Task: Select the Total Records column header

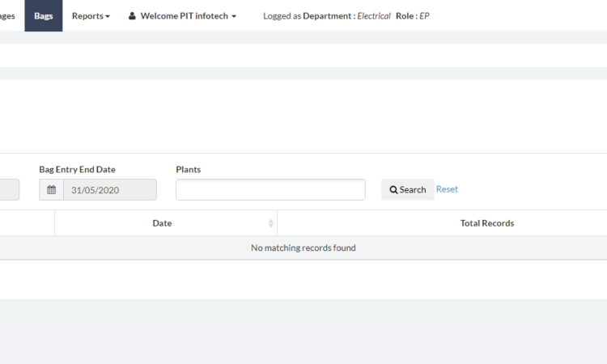Action: click(486, 223)
